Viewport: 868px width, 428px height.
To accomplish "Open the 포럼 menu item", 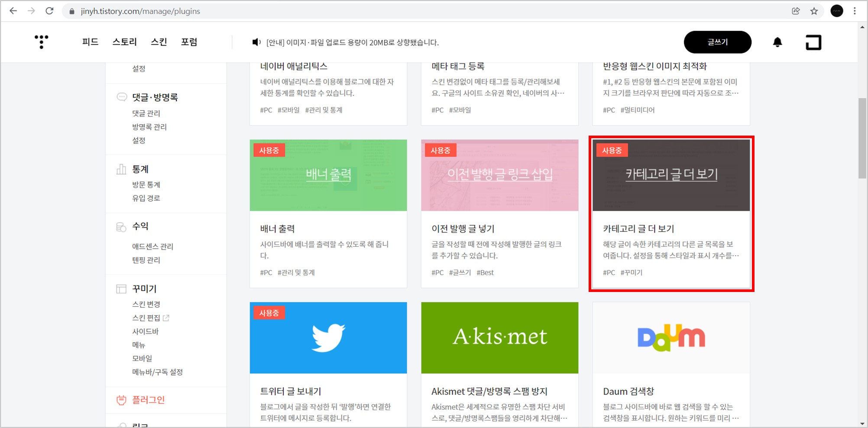I will 189,42.
